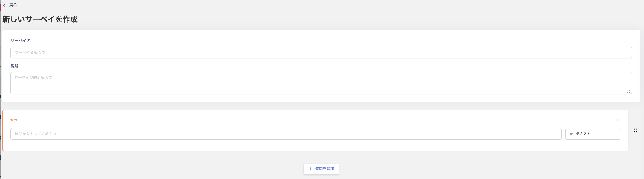Click the orange left border of 質問 1 card

(3, 130)
